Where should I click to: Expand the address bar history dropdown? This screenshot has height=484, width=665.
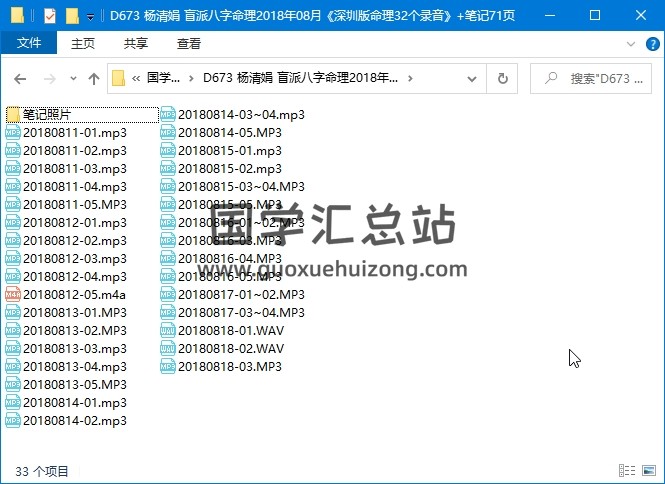477,78
